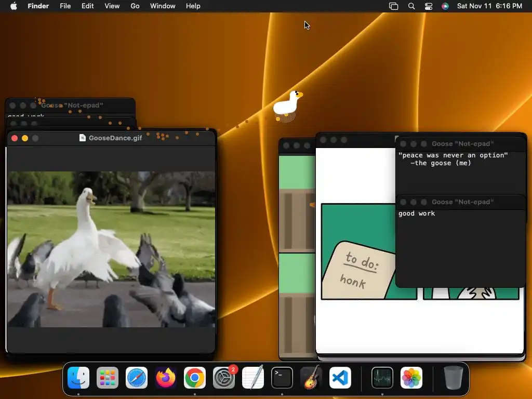Open the Apple menu
This screenshot has height=399, width=532.
14,6
